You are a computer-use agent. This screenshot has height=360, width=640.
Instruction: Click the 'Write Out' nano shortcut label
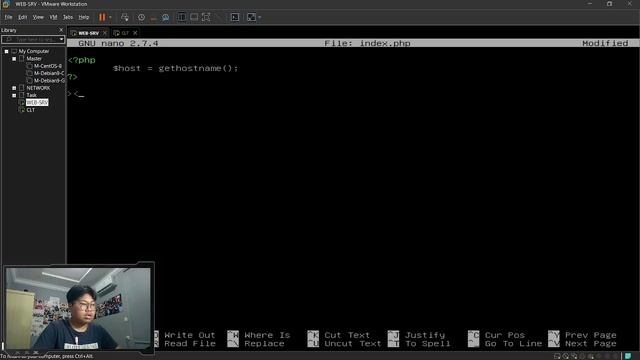(190, 335)
